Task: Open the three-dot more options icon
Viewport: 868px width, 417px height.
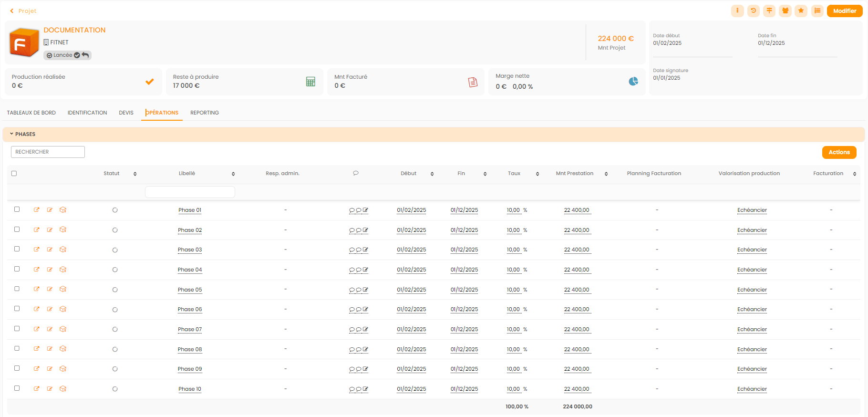Action: [x=737, y=10]
